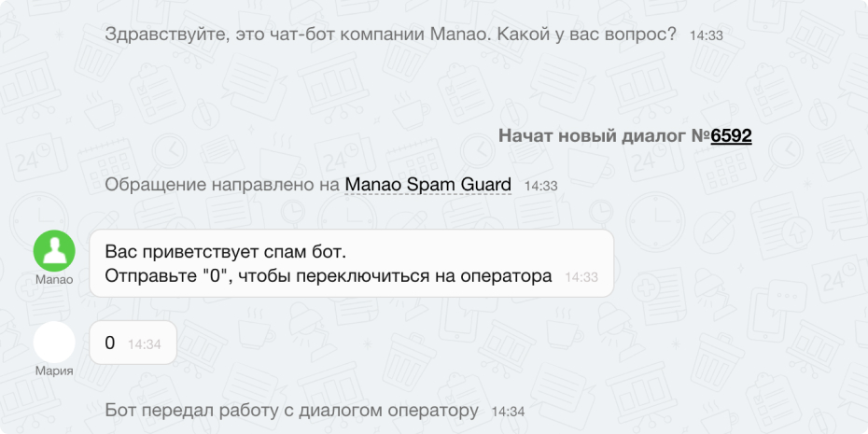Select the '0' reply sent by Мария
The image size is (868, 434).
click(x=110, y=343)
